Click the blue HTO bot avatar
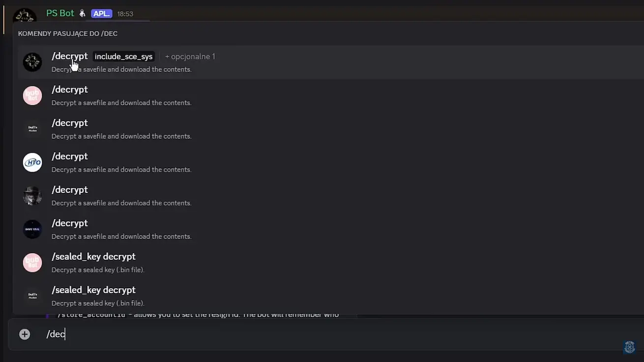Image resolution: width=644 pixels, height=362 pixels. [32, 162]
